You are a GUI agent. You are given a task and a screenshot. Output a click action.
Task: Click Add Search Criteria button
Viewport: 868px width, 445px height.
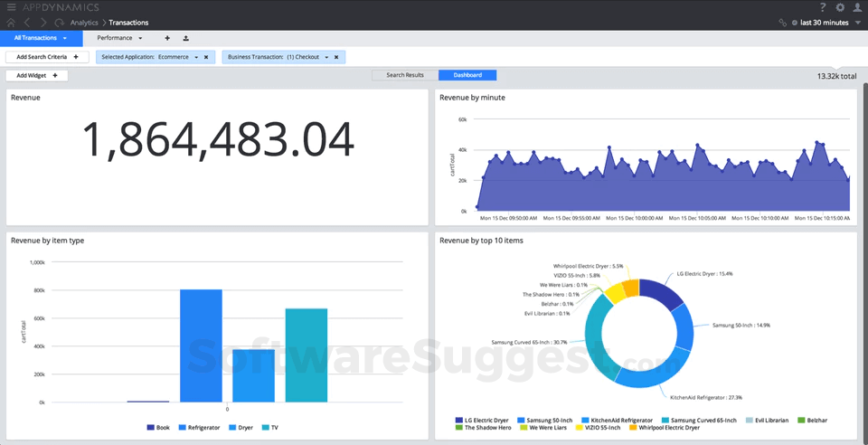pos(47,57)
